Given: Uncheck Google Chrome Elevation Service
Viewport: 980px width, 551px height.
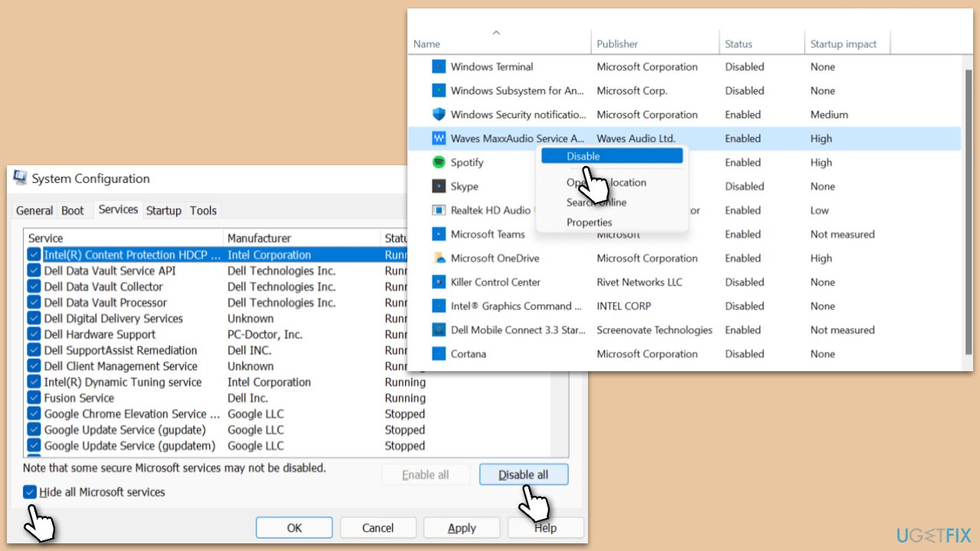Looking at the screenshot, I should click(x=34, y=414).
